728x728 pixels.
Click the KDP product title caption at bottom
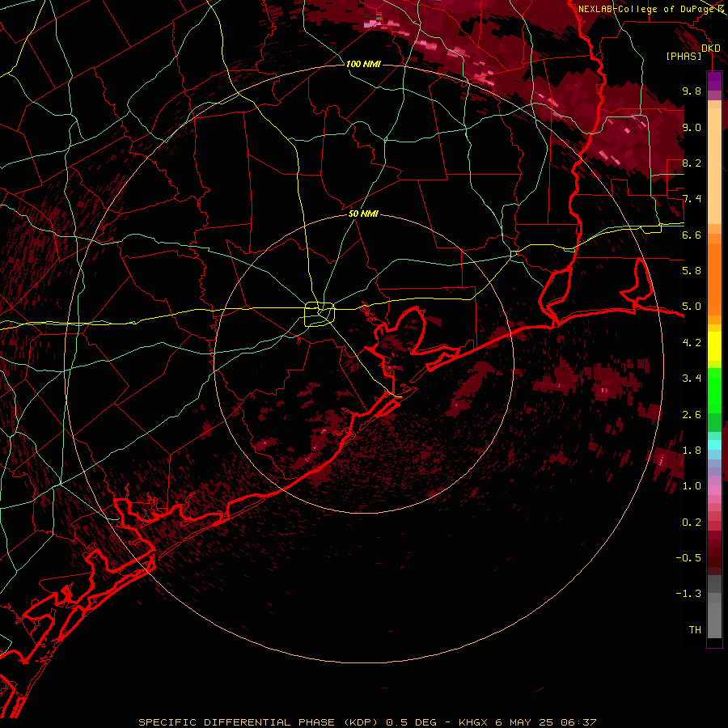(x=367, y=722)
